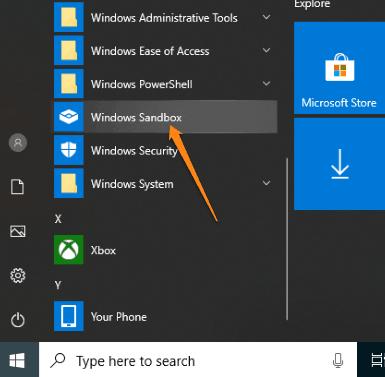Select the Windows Sandbox label

point(136,118)
